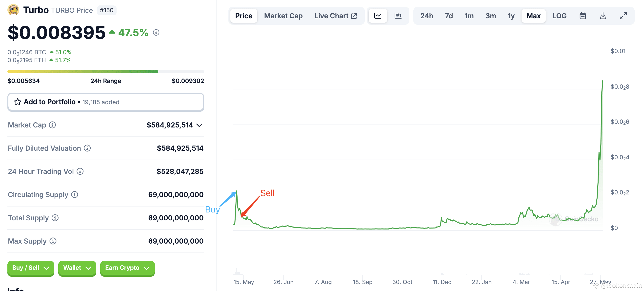Screen dimensions: 644x291
Task: Open the Earn Crypto menu
Action: 127,268
